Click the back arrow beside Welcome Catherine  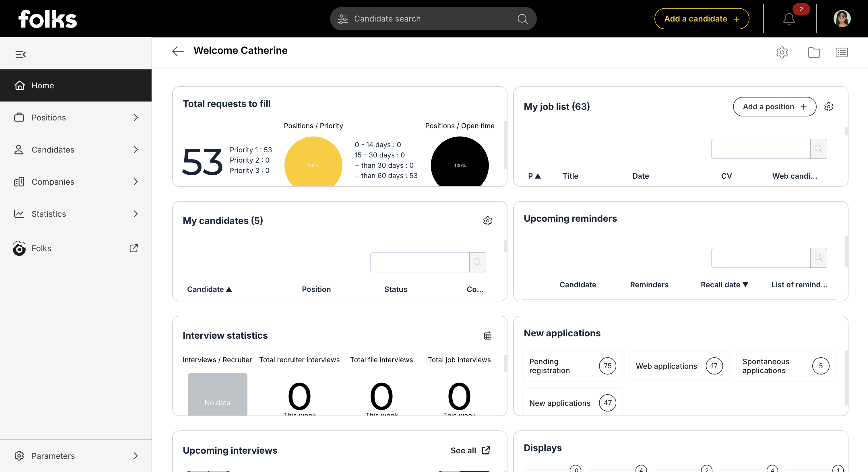178,51
